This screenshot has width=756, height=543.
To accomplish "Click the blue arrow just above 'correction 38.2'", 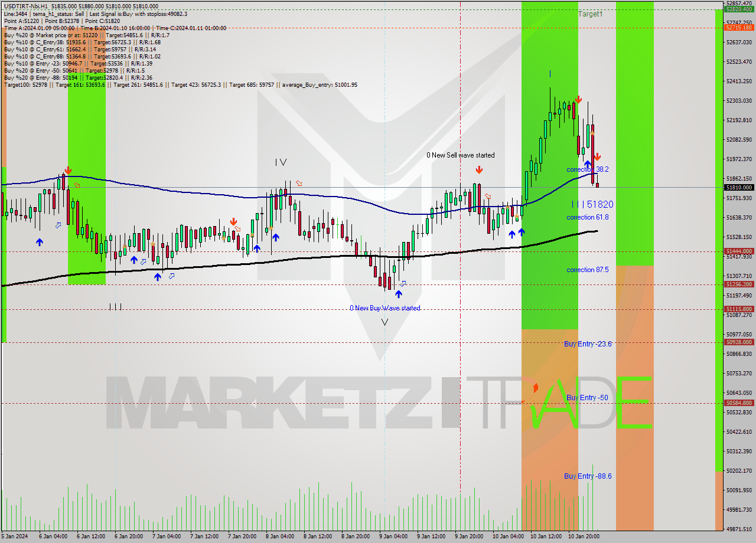I will coord(588,163).
